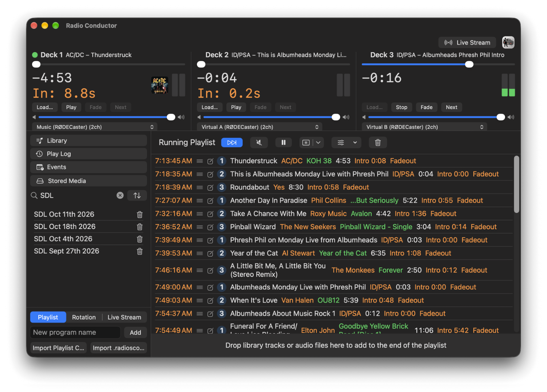This screenshot has width=547, height=392.
Task: Click Play on Deck 2
Action: point(236,107)
